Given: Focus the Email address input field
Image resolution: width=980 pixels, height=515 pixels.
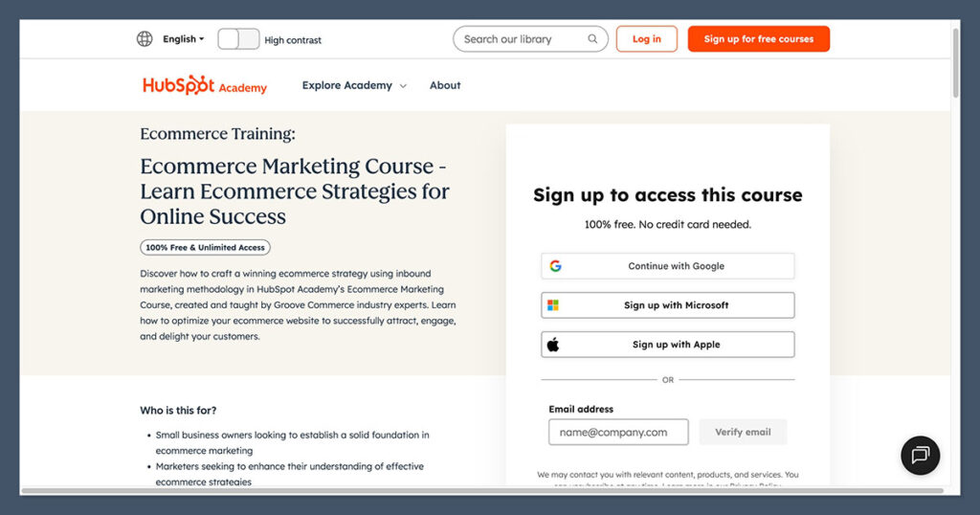Looking at the screenshot, I should pos(617,432).
